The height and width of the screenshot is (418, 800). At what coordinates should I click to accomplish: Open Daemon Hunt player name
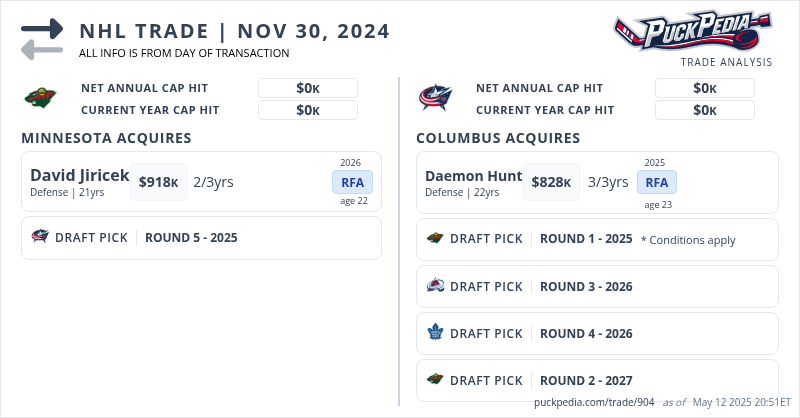473,176
